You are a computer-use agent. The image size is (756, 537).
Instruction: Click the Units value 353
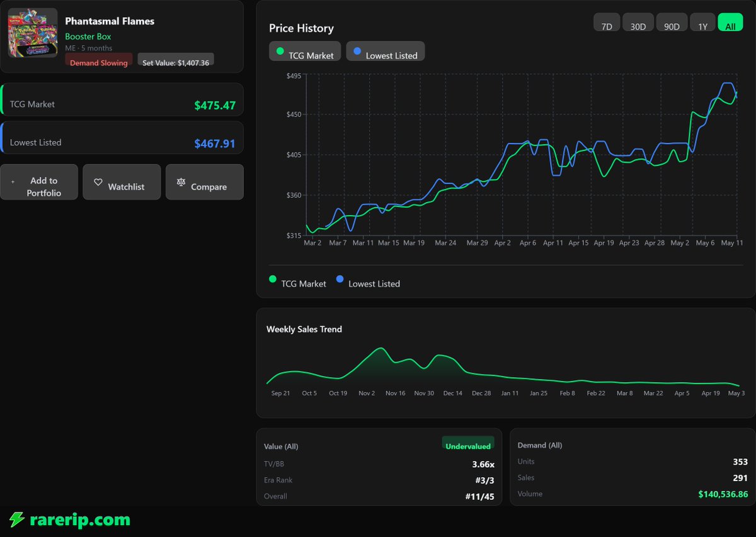(740, 461)
